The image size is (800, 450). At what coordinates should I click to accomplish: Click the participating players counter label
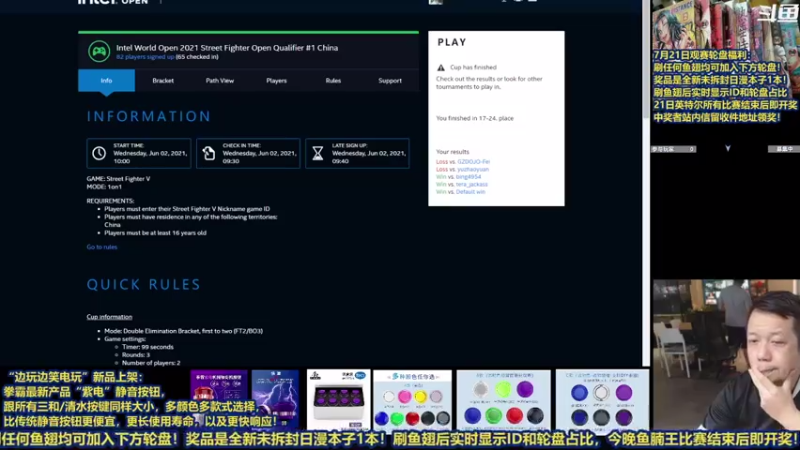pos(673,149)
